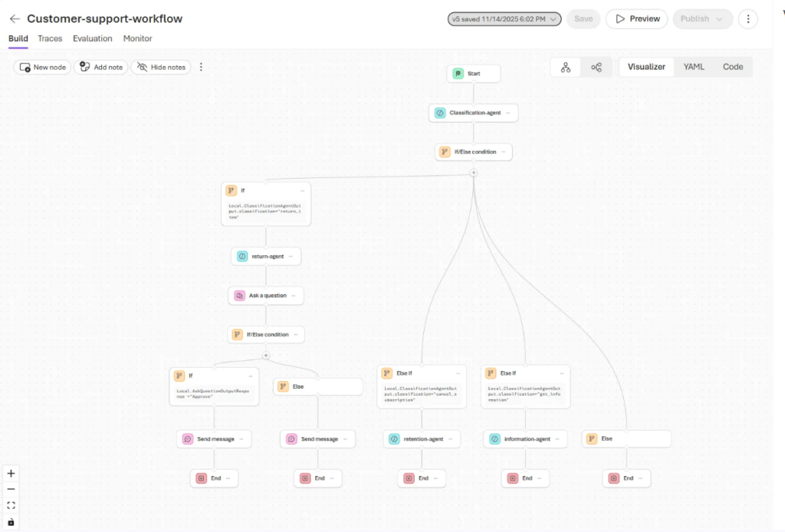785x532 pixels.
Task: Open the more options menu beside Hide notes
Action: [202, 67]
